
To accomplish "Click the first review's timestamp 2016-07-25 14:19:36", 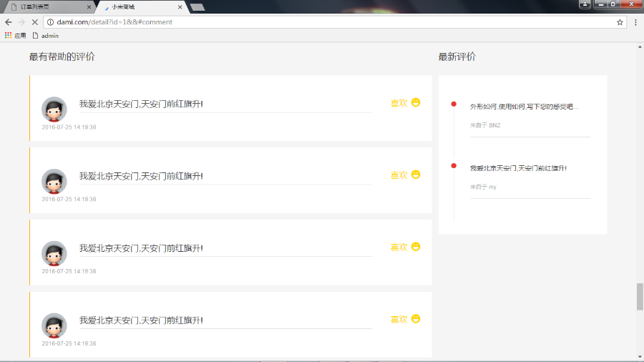I will click(x=69, y=127).
